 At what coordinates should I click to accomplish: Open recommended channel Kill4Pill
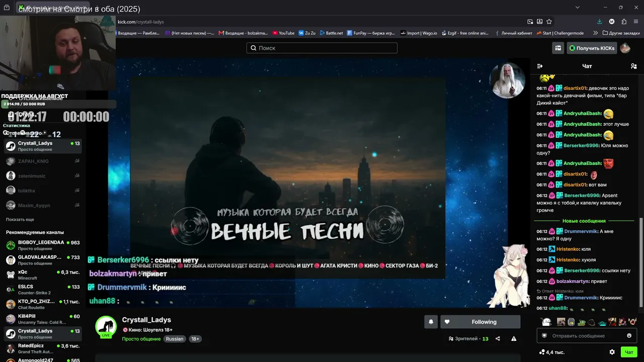(43, 319)
